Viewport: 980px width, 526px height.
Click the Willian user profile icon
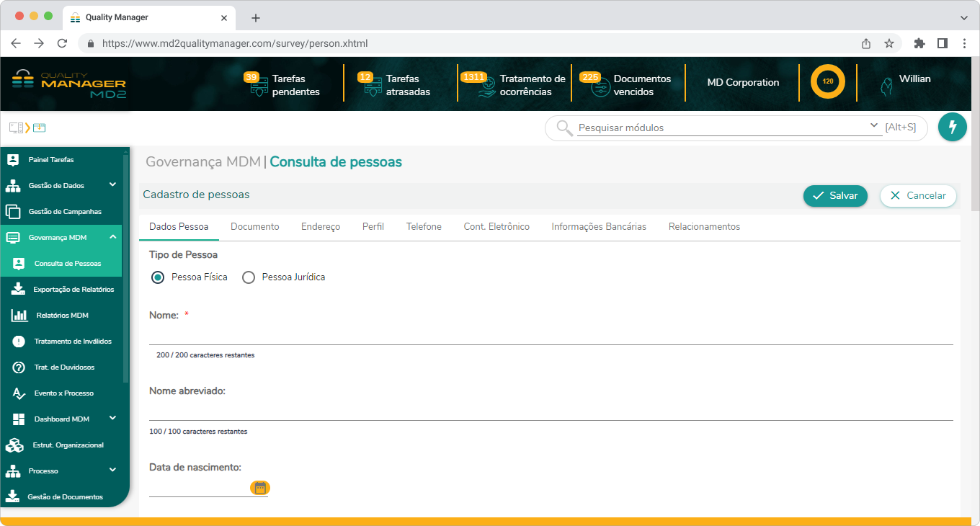(x=886, y=86)
